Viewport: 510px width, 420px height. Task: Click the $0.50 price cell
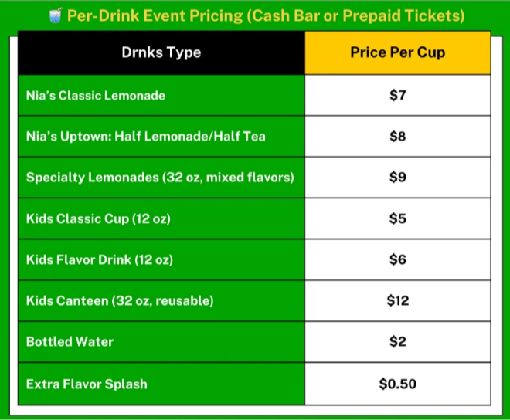[x=397, y=384]
